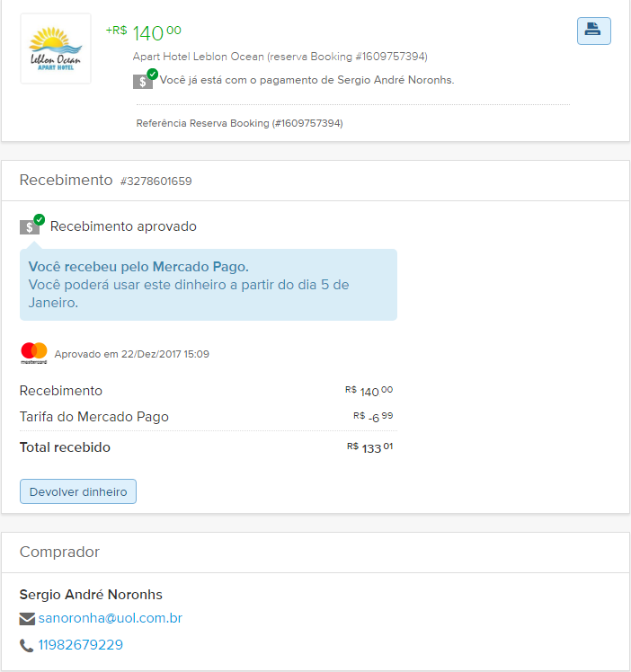Click the Mastercard logo icon

[34, 354]
